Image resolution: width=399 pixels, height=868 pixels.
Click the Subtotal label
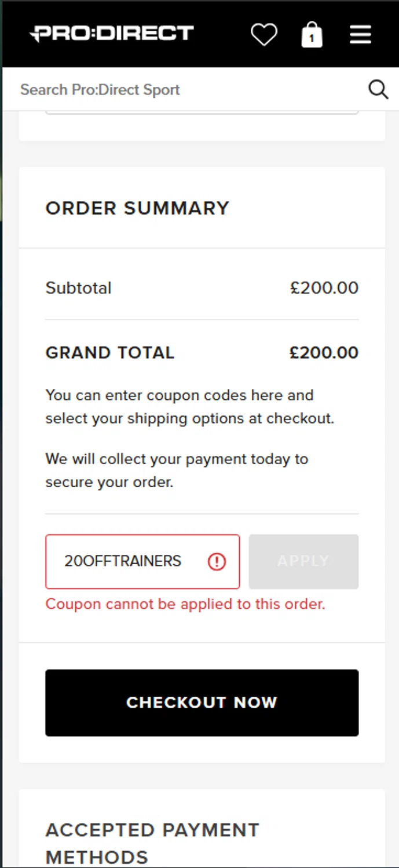pyautogui.click(x=79, y=288)
